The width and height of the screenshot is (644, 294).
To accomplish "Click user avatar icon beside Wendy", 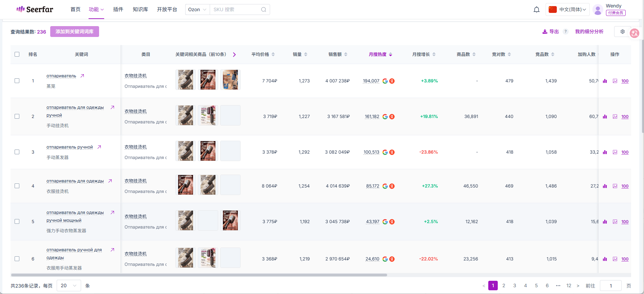I will (598, 9).
